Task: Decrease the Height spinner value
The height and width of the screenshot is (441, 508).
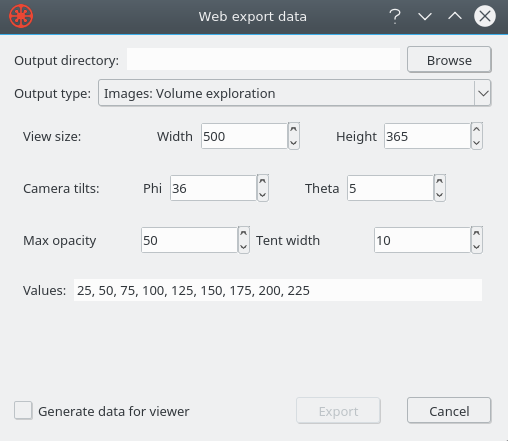Action: (x=477, y=143)
